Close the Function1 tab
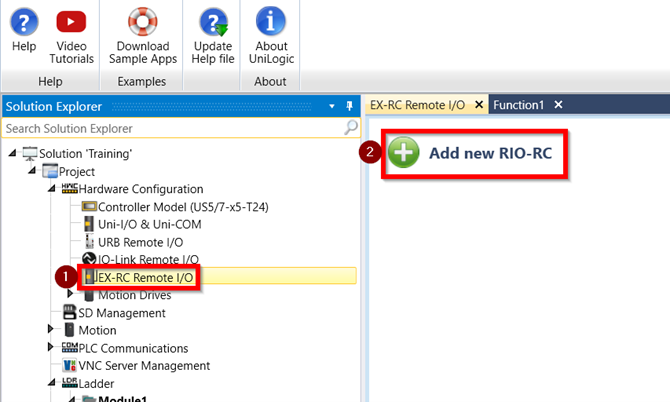Screen dimensions: 670x402 (558, 105)
